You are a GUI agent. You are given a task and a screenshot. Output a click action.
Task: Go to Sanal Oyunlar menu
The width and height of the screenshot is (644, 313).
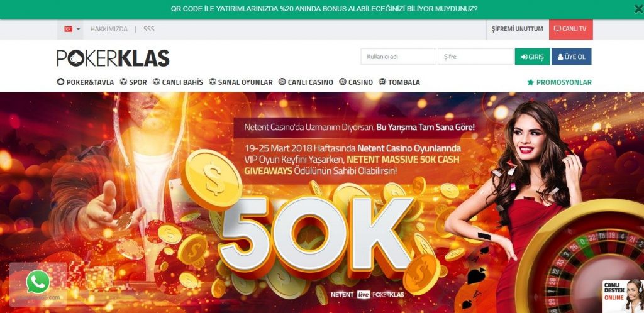point(241,82)
